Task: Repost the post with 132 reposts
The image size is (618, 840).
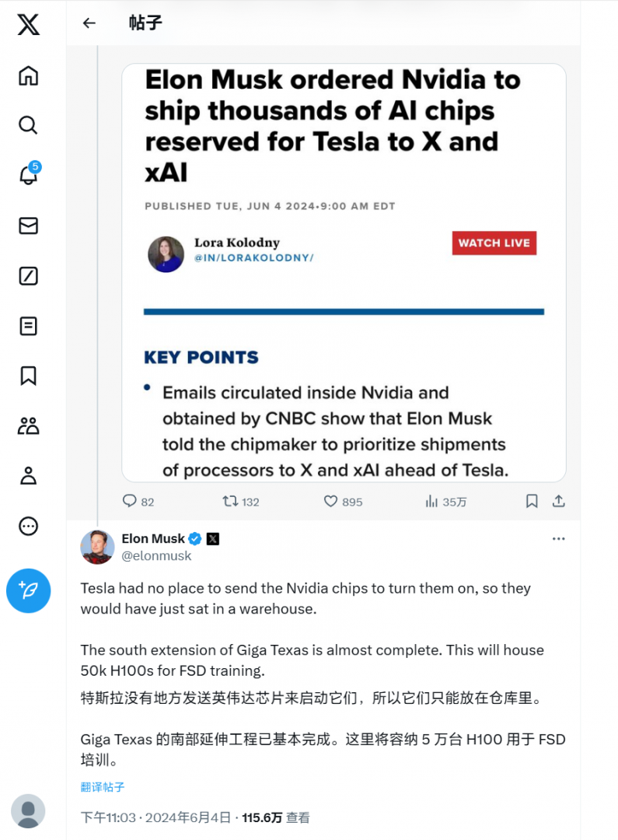Action: coord(231,502)
